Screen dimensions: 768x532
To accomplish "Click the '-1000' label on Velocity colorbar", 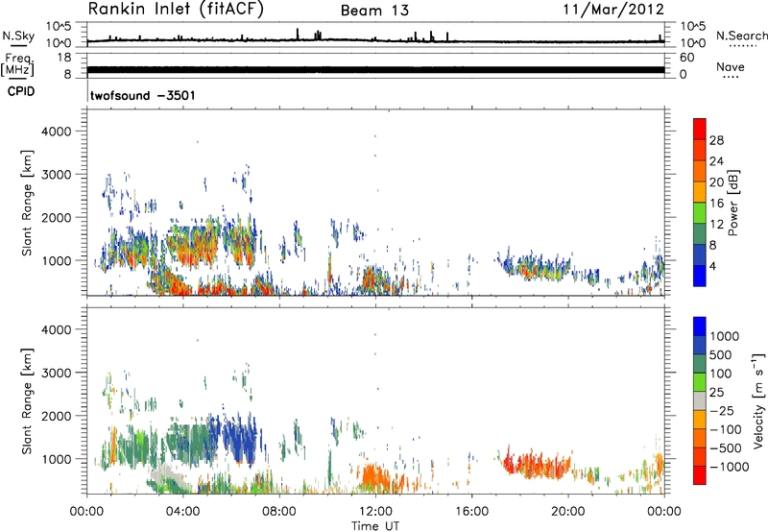I will 729,467.
